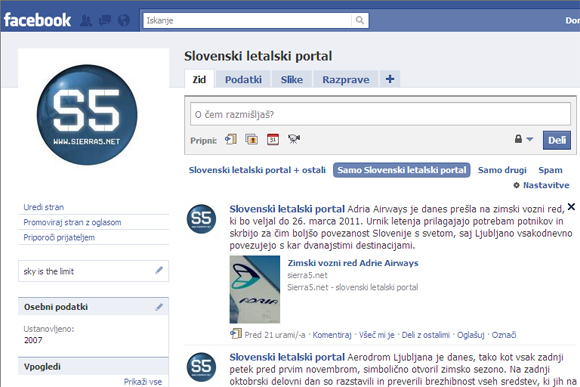Open privacy dropdown arrow beside lock

530,139
